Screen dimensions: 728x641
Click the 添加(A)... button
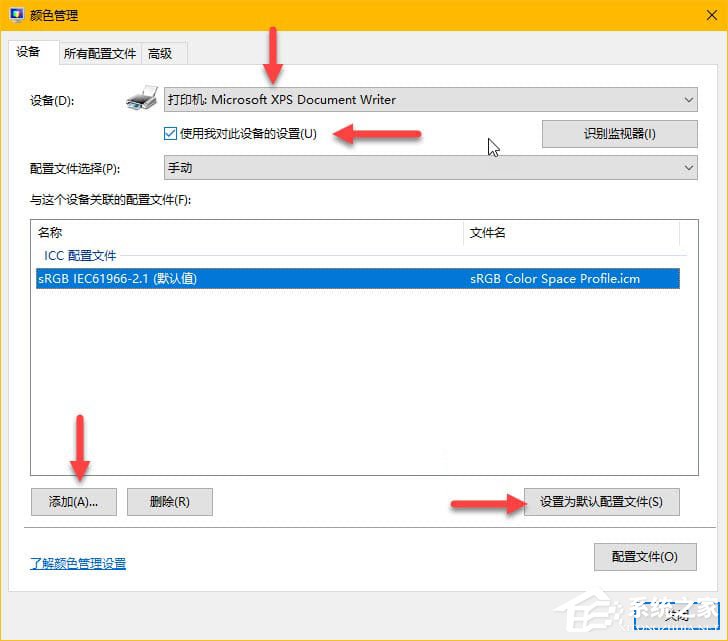74,502
